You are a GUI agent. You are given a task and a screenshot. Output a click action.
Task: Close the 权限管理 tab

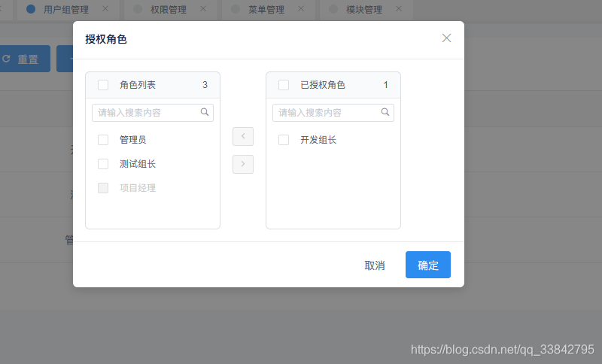point(203,8)
